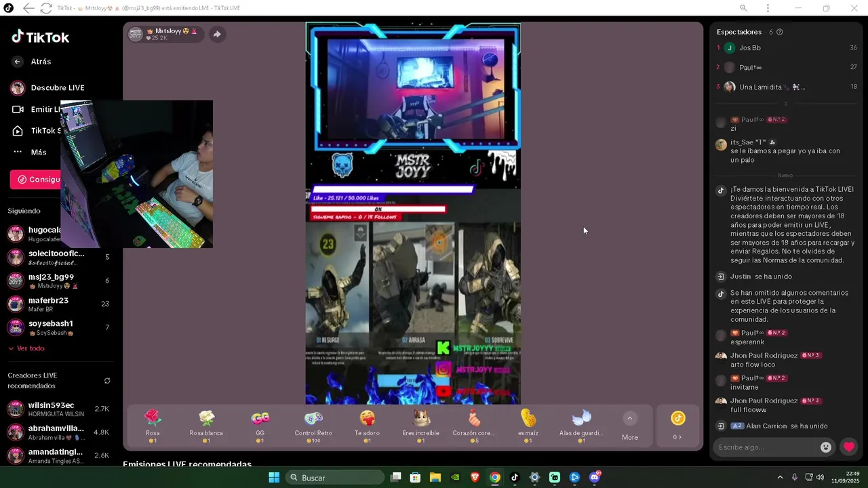Send the Control Retro gift
Viewport: 868px width, 488px height.
click(313, 427)
